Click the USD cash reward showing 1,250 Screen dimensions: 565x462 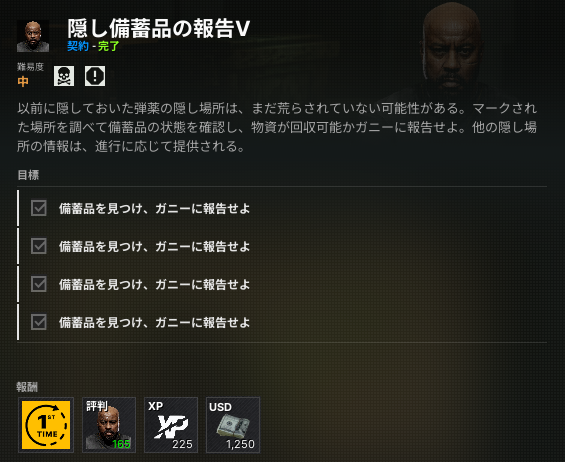233,425
